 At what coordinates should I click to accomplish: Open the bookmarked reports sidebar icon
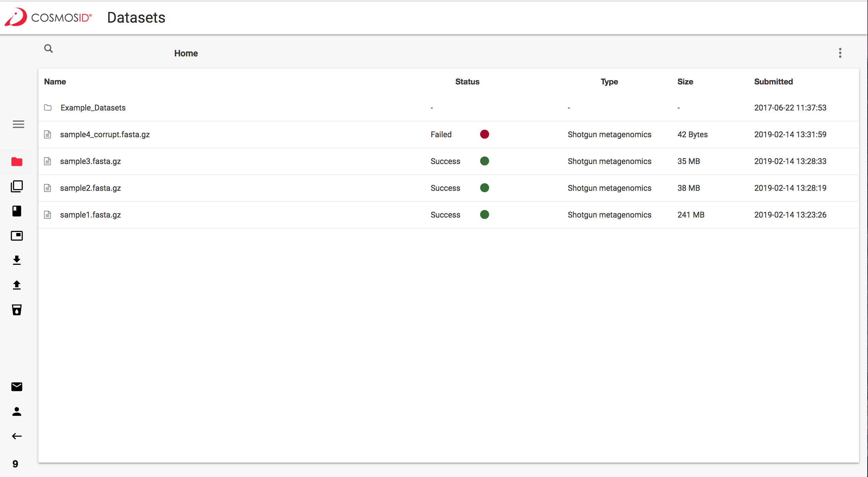click(17, 211)
